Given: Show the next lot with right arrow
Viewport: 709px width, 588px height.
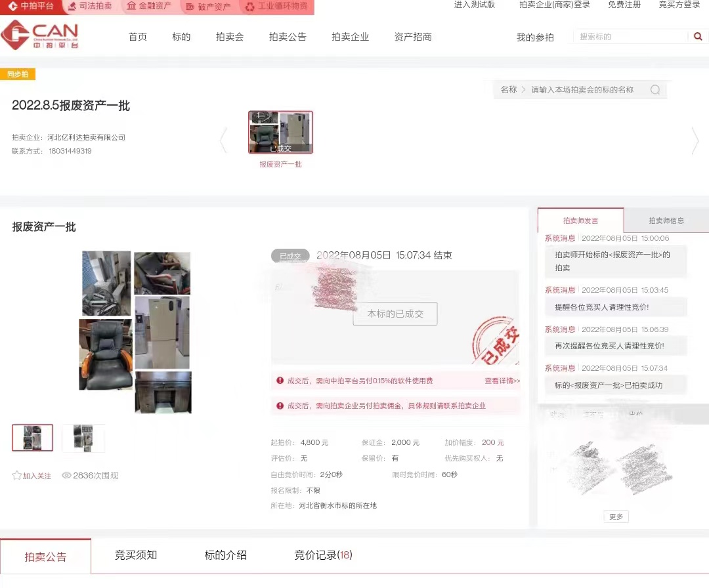Looking at the screenshot, I should (695, 140).
